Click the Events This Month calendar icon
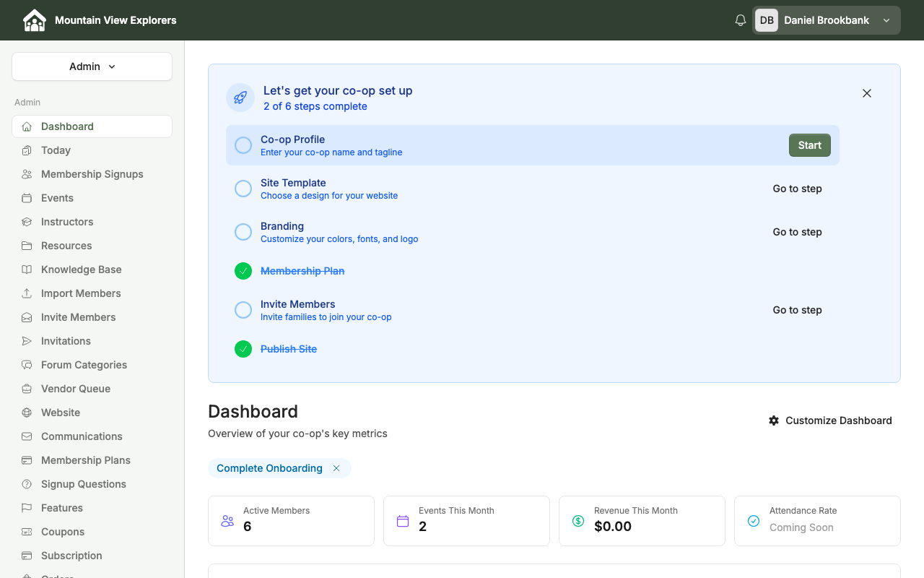 (x=403, y=521)
